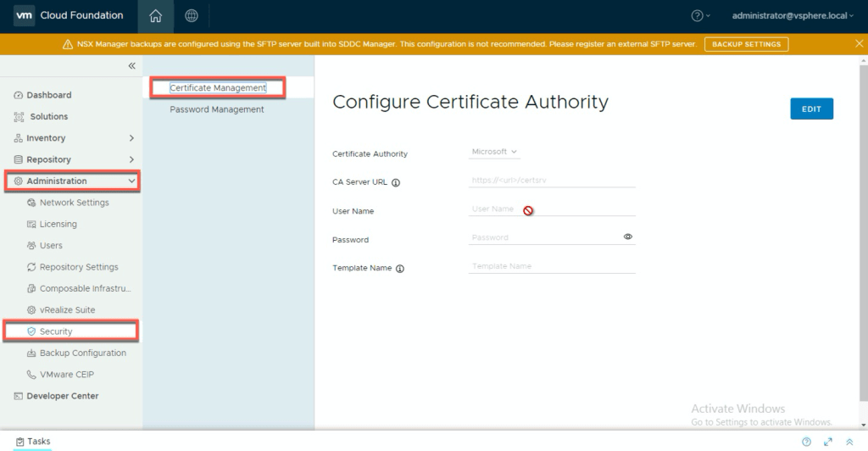Click the CA Server URL info icon
Image resolution: width=868 pixels, height=451 pixels.
[x=396, y=182]
